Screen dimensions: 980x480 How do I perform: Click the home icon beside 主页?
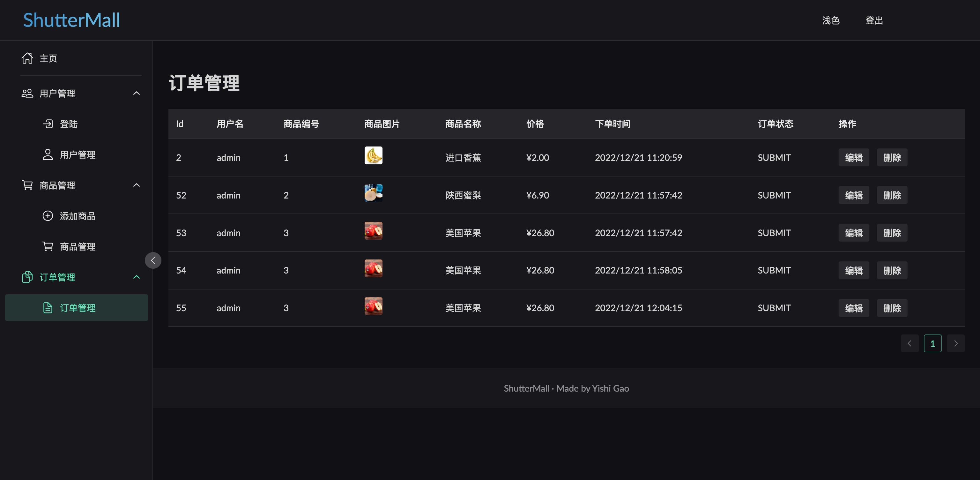(27, 58)
